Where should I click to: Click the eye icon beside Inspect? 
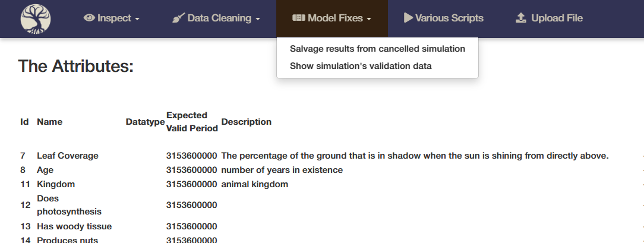[89, 18]
